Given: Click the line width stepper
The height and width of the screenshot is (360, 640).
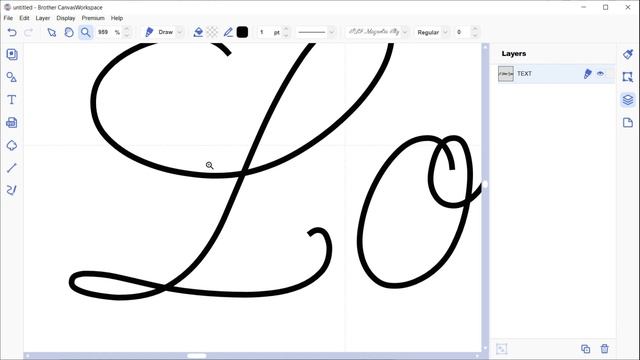Looking at the screenshot, I should click(286, 32).
